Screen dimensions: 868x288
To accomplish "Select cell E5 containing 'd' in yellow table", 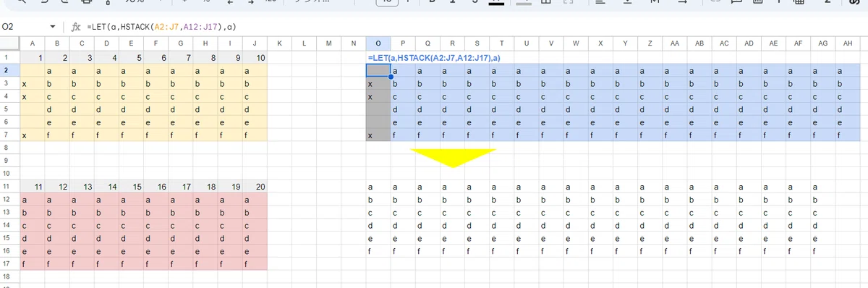I will pyautogui.click(x=132, y=109).
